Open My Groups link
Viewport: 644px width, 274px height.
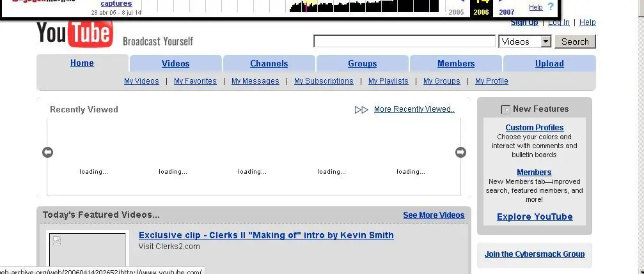point(442,81)
